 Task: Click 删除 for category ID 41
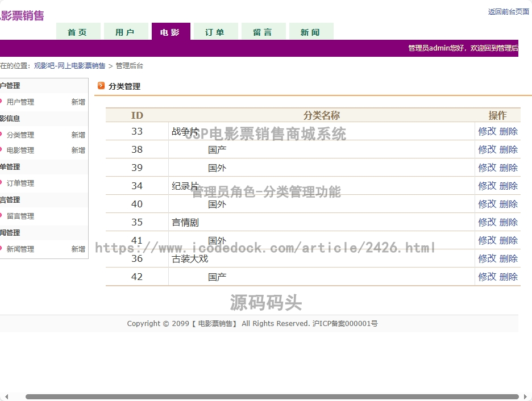click(x=509, y=240)
